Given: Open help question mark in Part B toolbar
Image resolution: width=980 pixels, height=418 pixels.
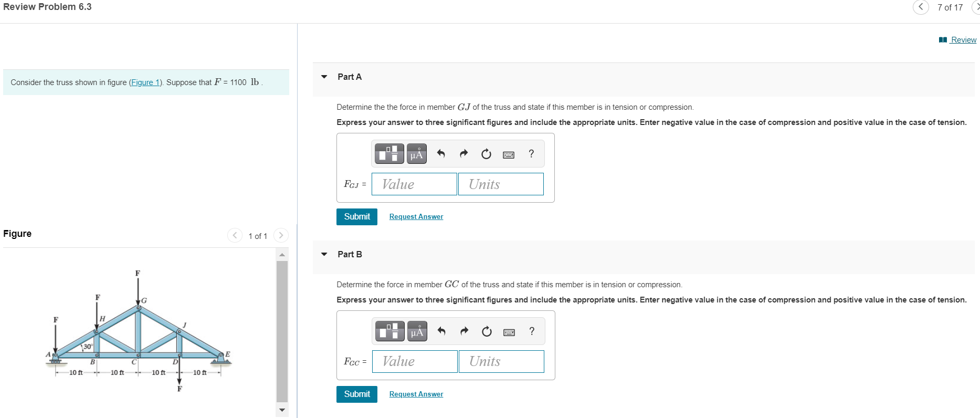Looking at the screenshot, I should click(x=532, y=331).
